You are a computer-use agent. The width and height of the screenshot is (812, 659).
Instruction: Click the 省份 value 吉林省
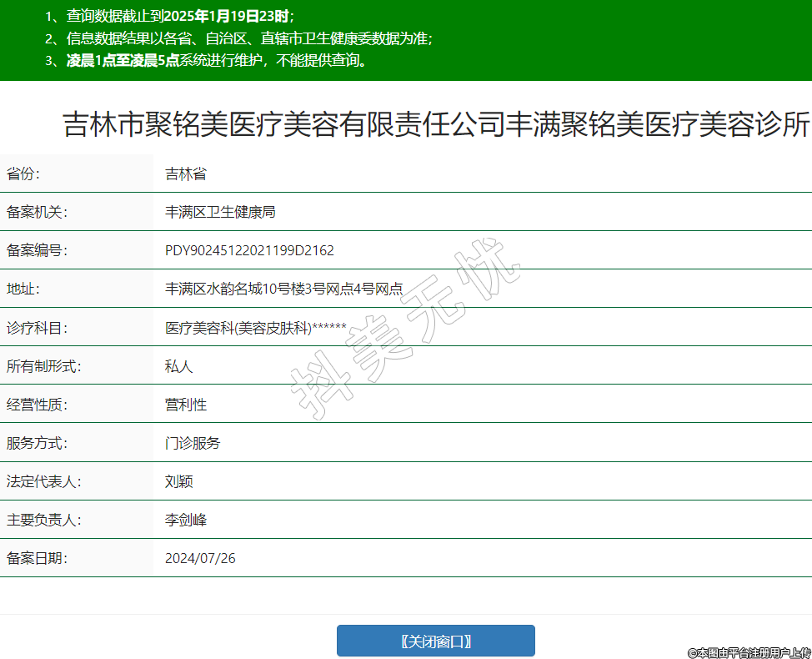(x=186, y=174)
